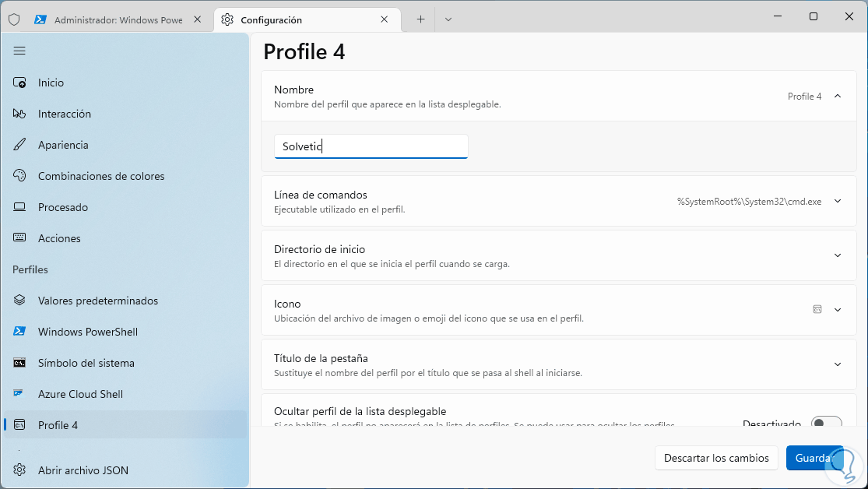Open Abrir archivo JSON settings file
This screenshot has height=489, width=868.
tap(83, 470)
